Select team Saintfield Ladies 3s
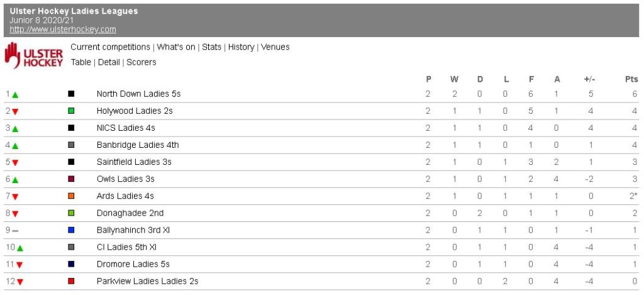This screenshot has height=295, width=644. coord(134,162)
